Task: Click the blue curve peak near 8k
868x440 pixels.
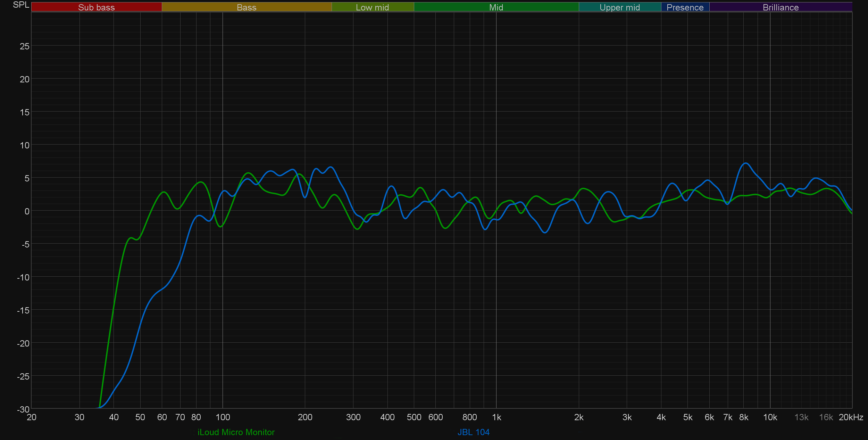Action: [745, 163]
